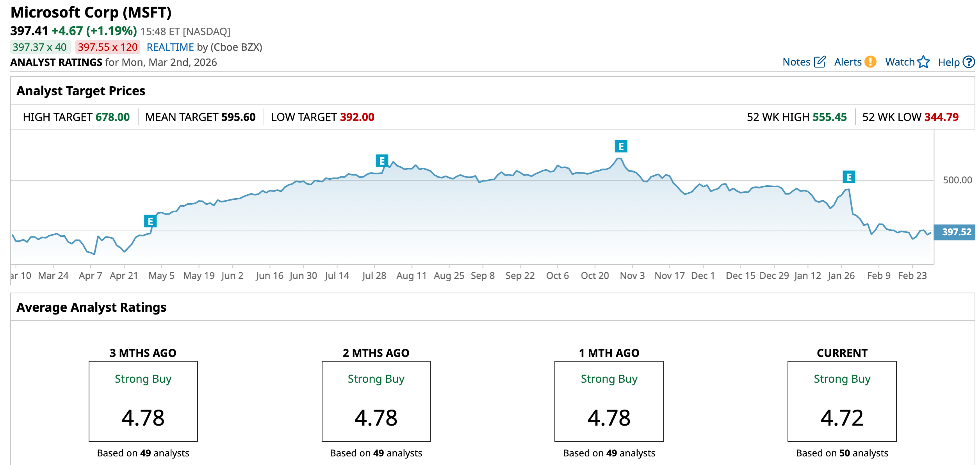Click the earnings E marker near Nov 3
The height and width of the screenshot is (465, 980).
click(x=621, y=146)
